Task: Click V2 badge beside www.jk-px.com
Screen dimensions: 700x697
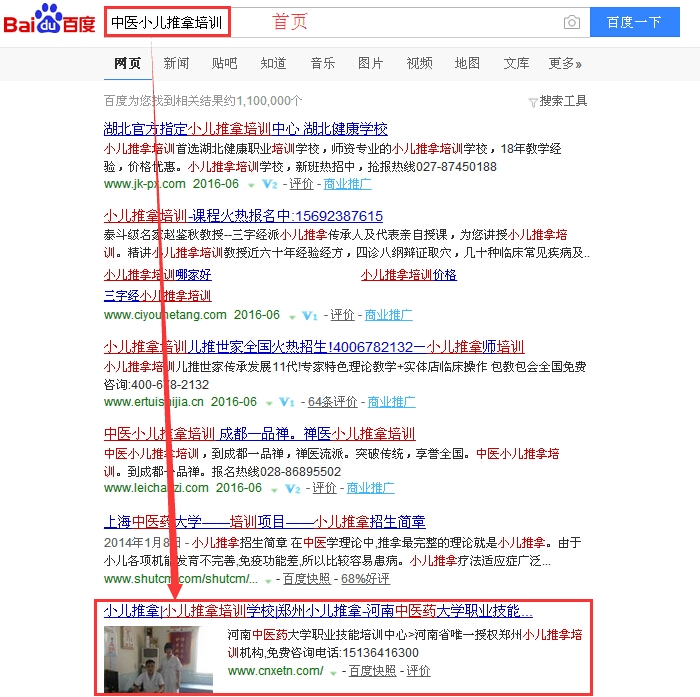Action: (270, 184)
